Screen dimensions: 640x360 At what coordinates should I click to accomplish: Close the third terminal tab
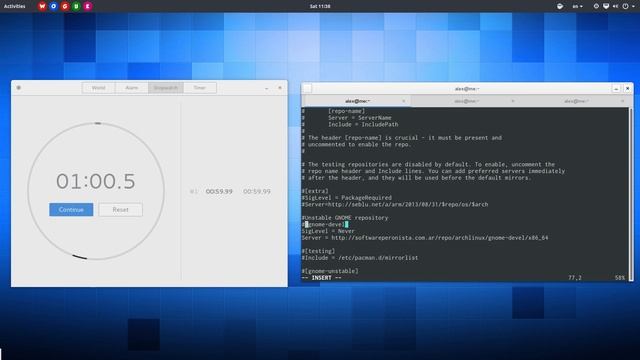(x=622, y=101)
